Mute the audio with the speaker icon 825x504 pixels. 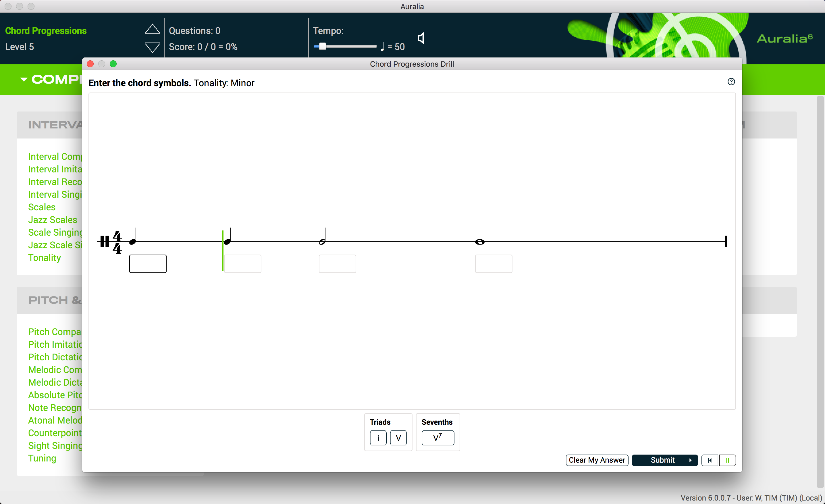tap(421, 38)
